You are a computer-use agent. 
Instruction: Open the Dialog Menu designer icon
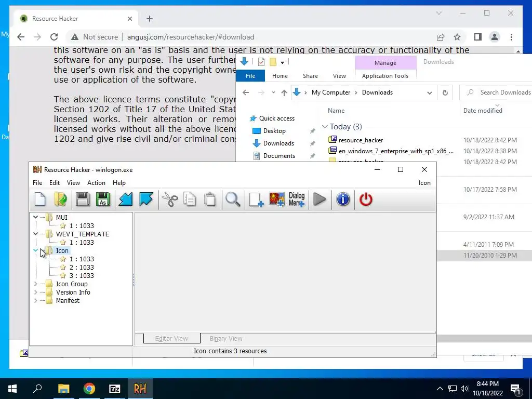point(297,199)
